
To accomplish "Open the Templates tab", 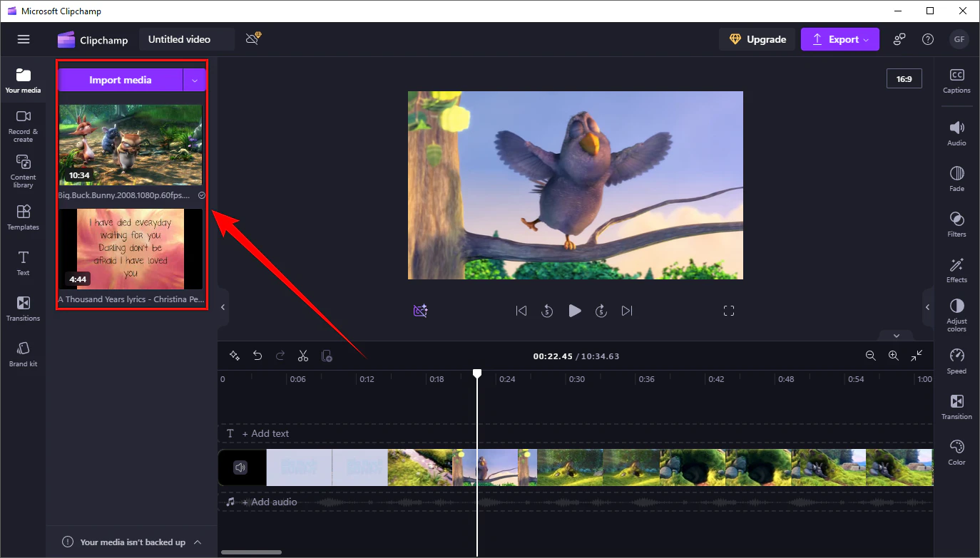I will [x=23, y=217].
